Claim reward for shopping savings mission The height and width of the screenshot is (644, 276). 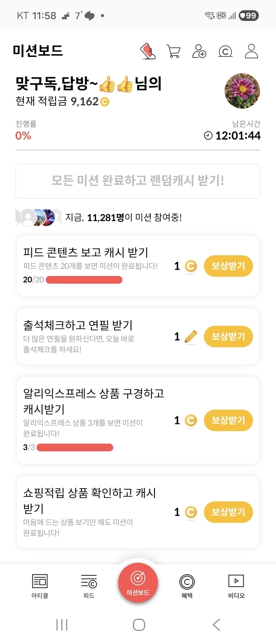(228, 512)
